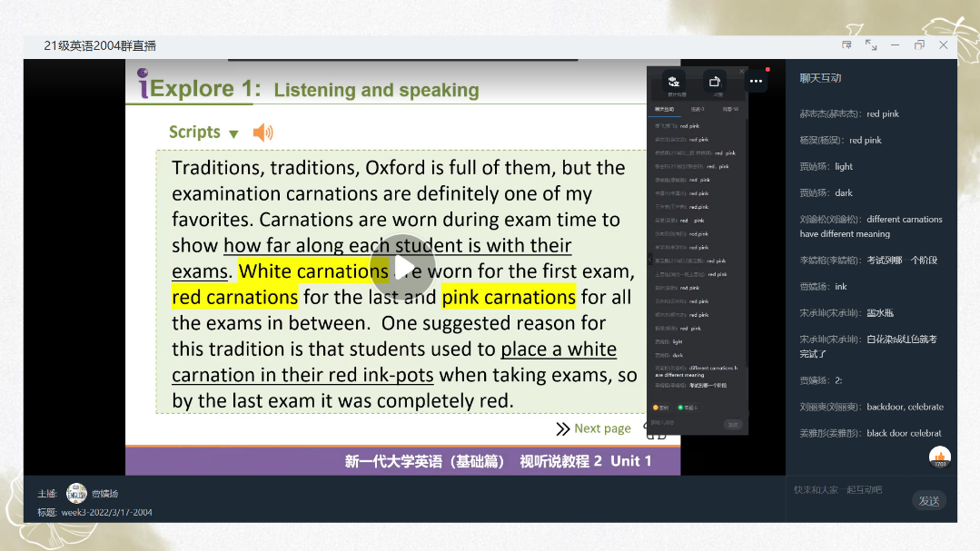Click the chat message 'dark'
This screenshot has width=980, height=551.
pyautogui.click(x=844, y=193)
